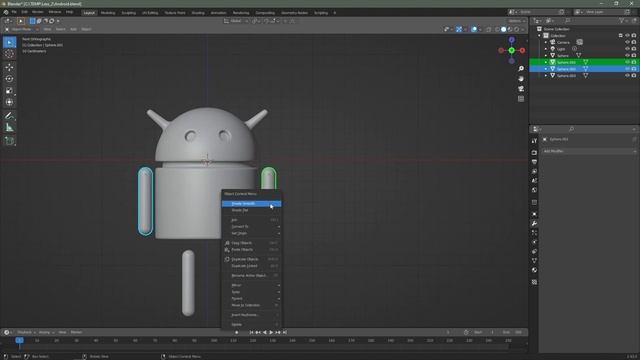Toggle Collection eye visibility icon
This screenshot has width=640, height=360.
coord(627,36)
